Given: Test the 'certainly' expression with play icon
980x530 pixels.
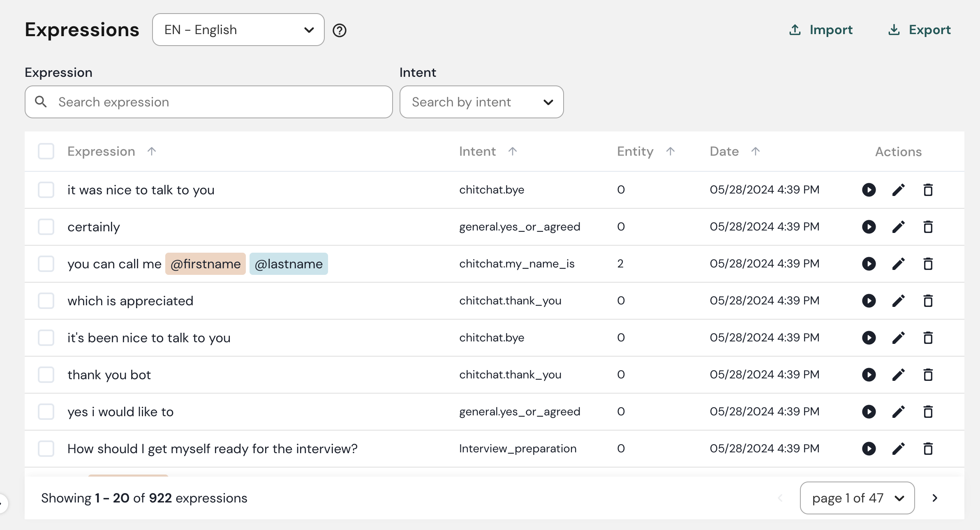Looking at the screenshot, I should (869, 227).
